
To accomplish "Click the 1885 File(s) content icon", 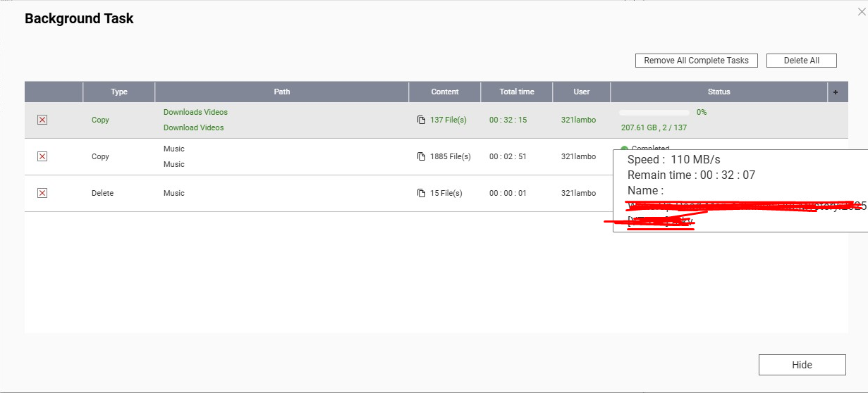I will pos(421,156).
